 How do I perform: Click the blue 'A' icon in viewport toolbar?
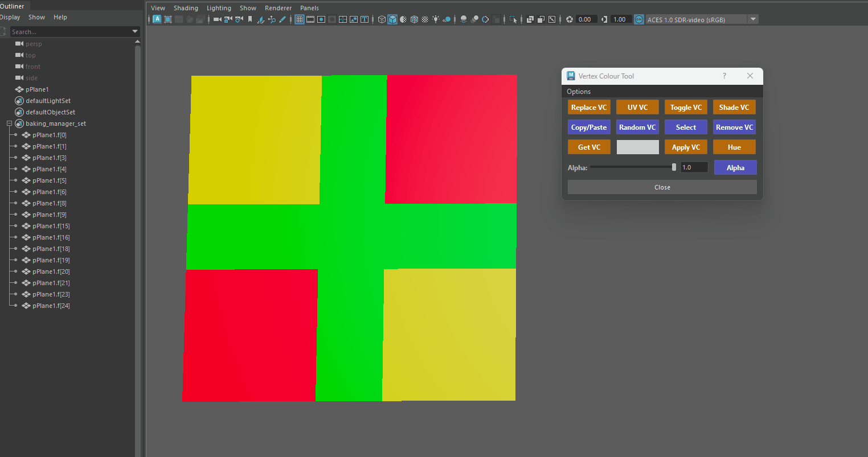157,19
